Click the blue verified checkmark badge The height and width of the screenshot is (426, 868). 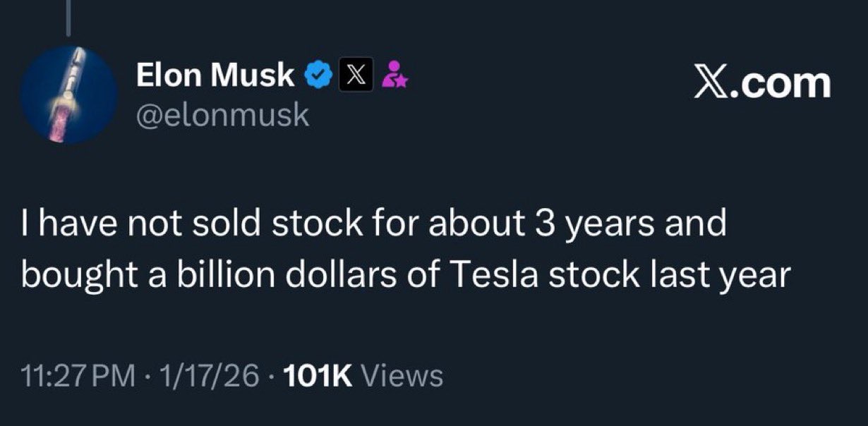coord(318,75)
